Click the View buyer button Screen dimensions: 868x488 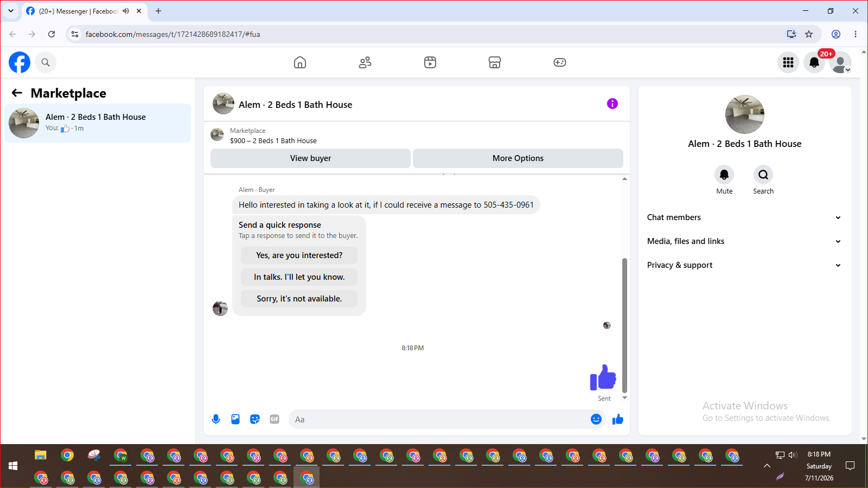tap(310, 158)
